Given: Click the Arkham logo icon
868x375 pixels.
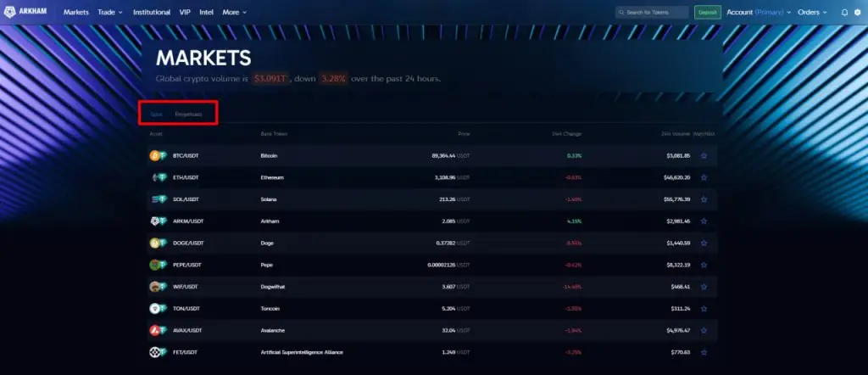Looking at the screenshot, I should (10, 12).
